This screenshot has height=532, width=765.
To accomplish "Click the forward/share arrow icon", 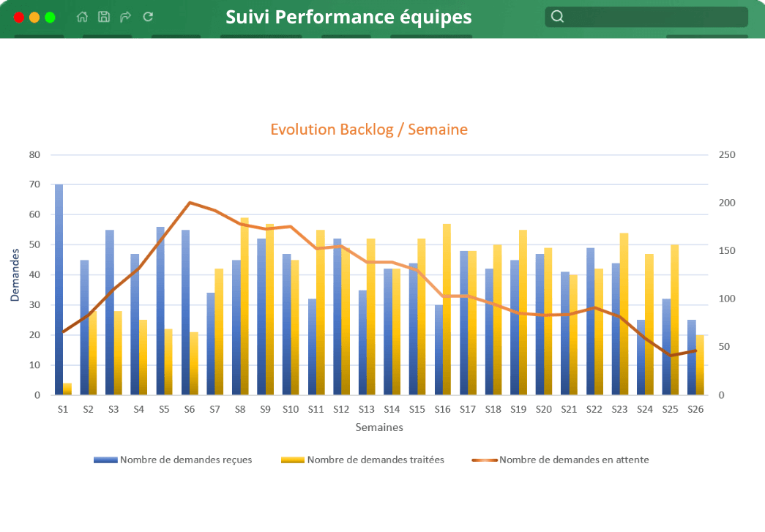I will pyautogui.click(x=124, y=15).
